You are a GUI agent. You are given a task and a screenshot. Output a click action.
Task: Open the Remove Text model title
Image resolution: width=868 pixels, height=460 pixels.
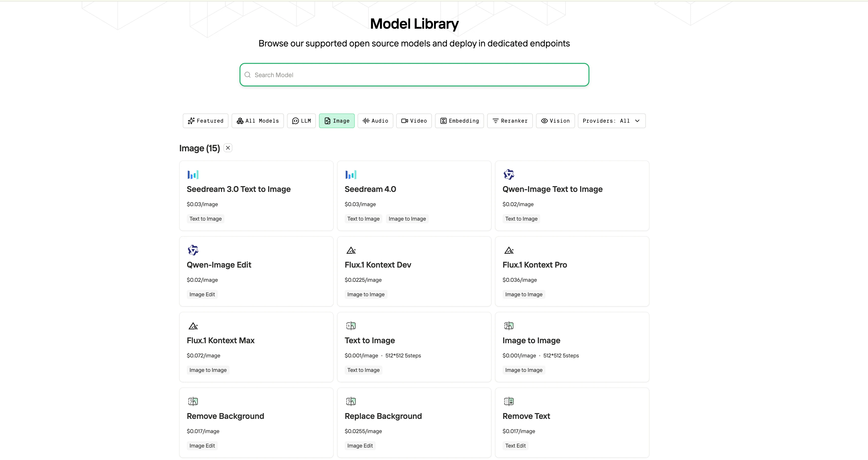526,416
